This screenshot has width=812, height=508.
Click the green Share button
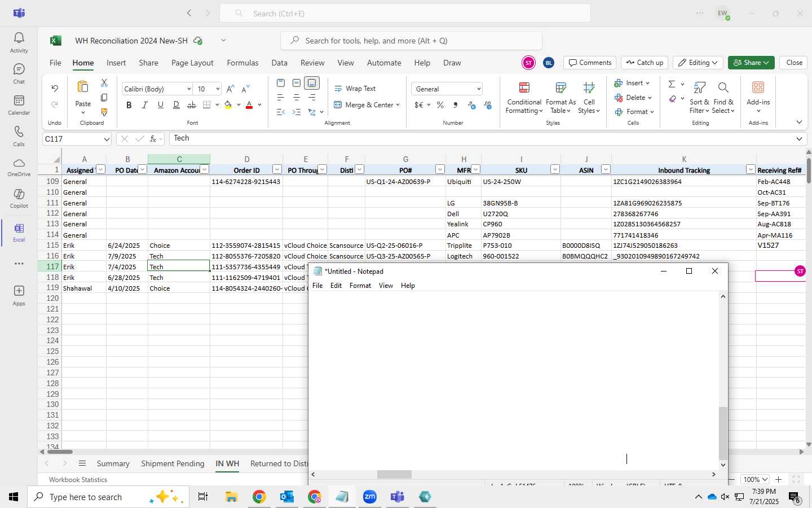(751, 63)
